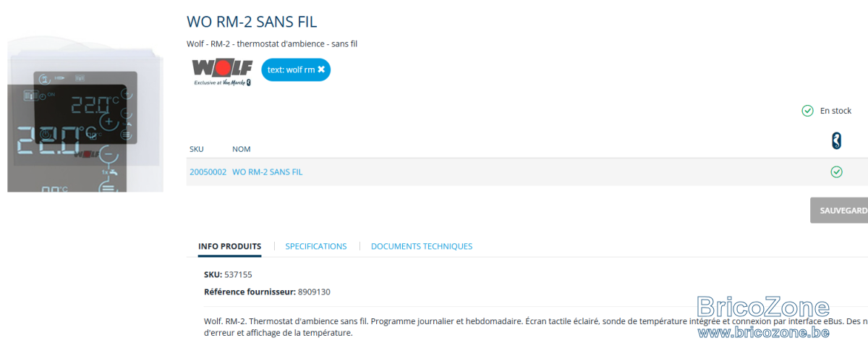Click the green availability check in product row

click(x=837, y=172)
